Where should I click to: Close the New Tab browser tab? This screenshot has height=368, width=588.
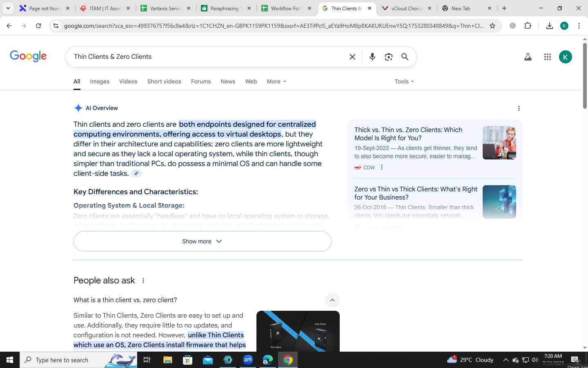click(490, 8)
